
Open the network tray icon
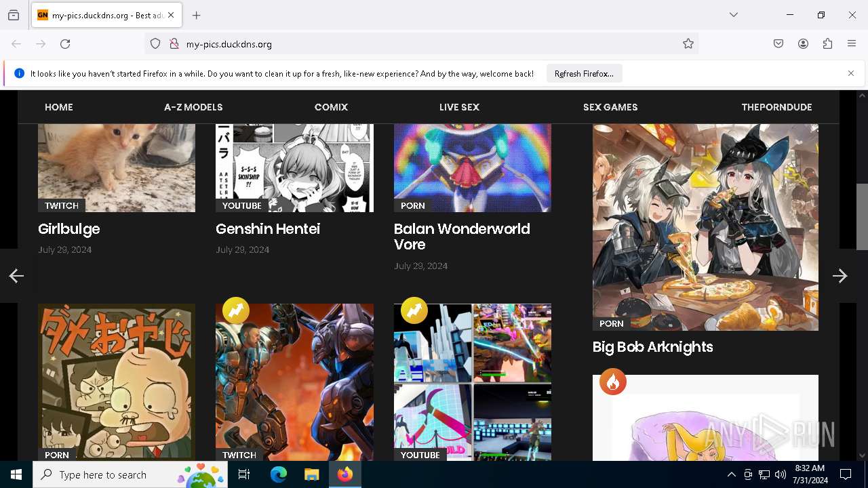pos(764,474)
